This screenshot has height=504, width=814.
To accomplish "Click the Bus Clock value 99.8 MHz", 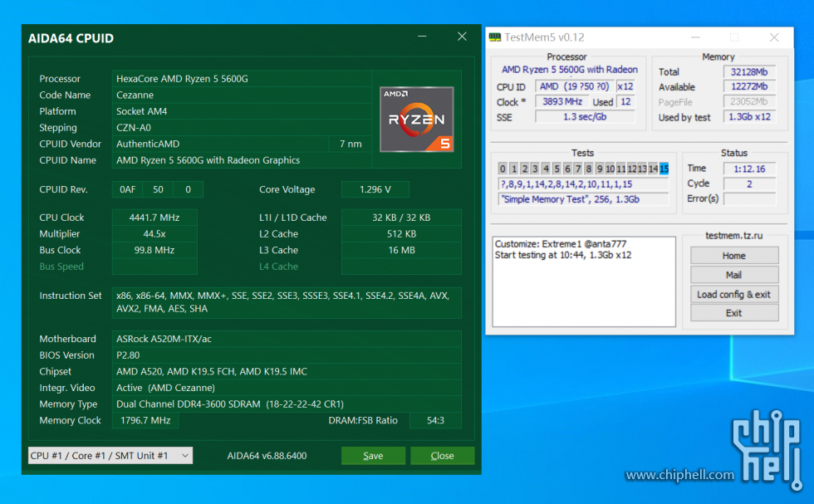I will 154,250.
